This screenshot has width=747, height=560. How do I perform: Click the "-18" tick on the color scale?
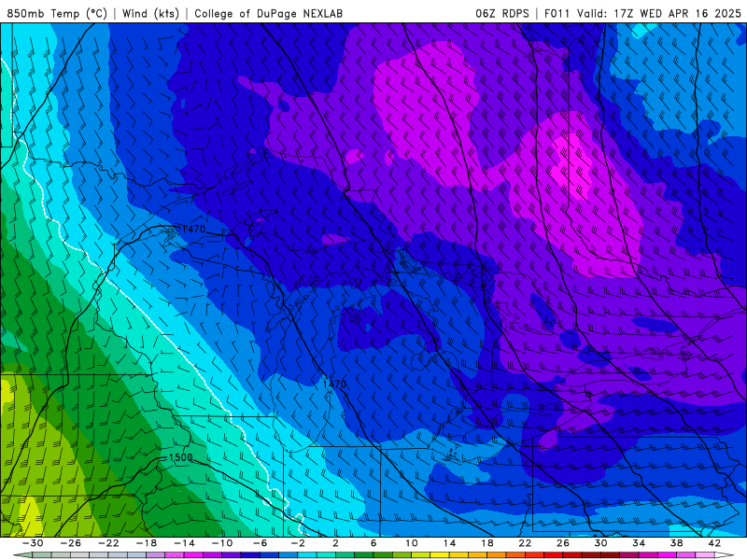click(147, 543)
